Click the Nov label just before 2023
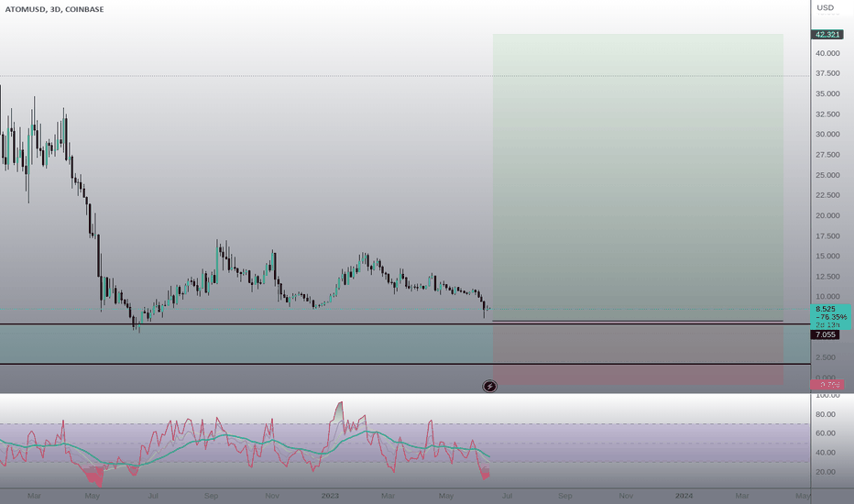The height and width of the screenshot is (504, 854). (x=272, y=496)
